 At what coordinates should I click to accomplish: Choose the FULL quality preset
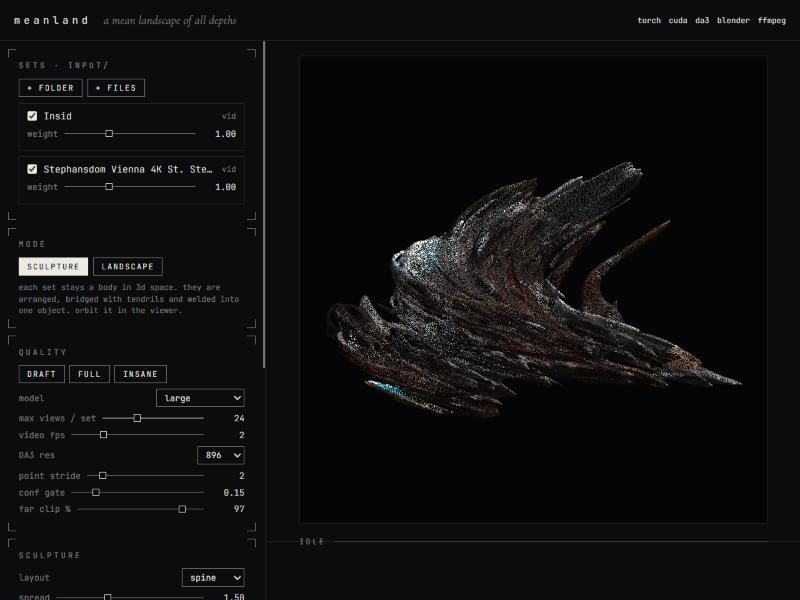(89, 374)
